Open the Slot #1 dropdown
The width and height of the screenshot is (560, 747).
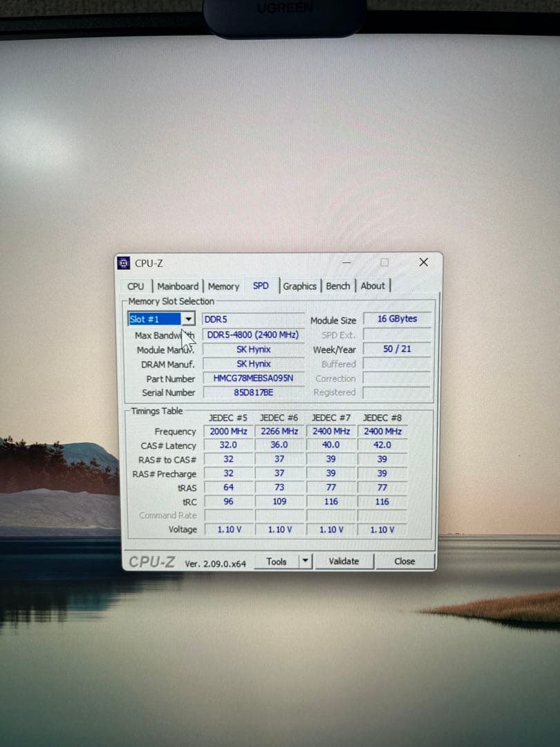click(x=189, y=319)
